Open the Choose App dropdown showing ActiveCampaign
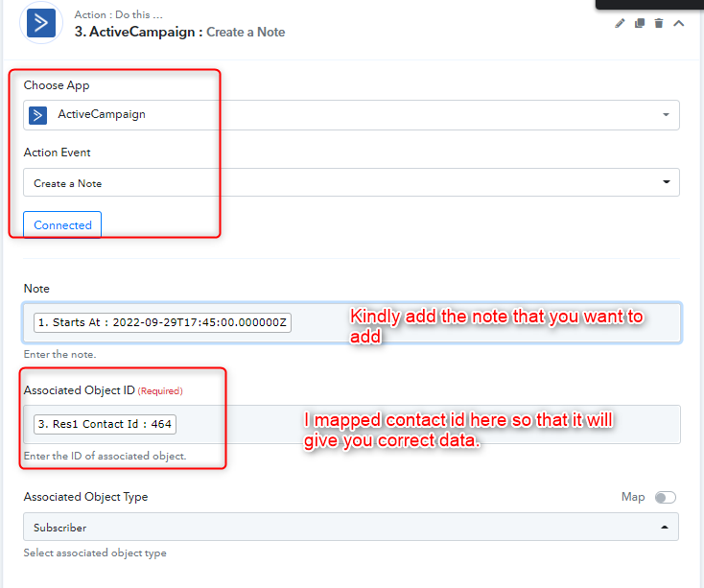The height and width of the screenshot is (588, 704). coord(351,115)
